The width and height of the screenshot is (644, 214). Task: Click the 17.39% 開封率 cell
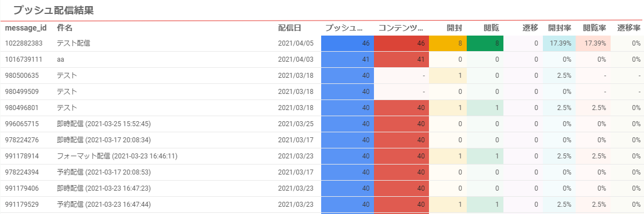560,43
